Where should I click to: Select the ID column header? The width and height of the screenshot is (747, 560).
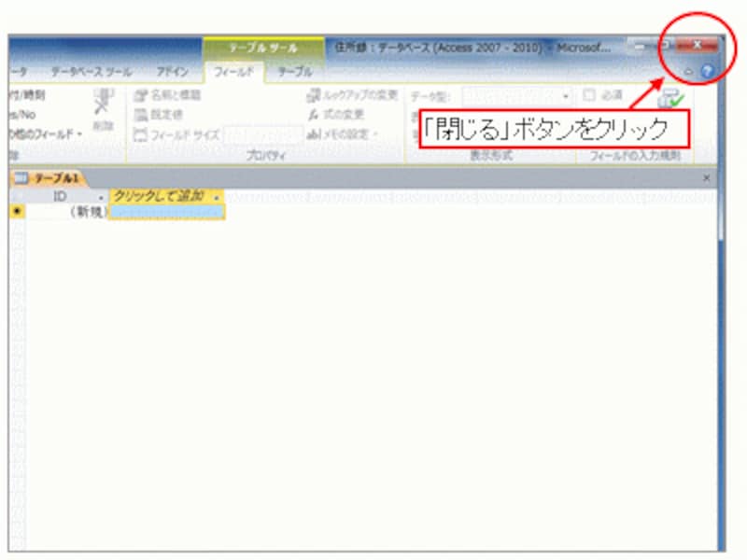60,197
